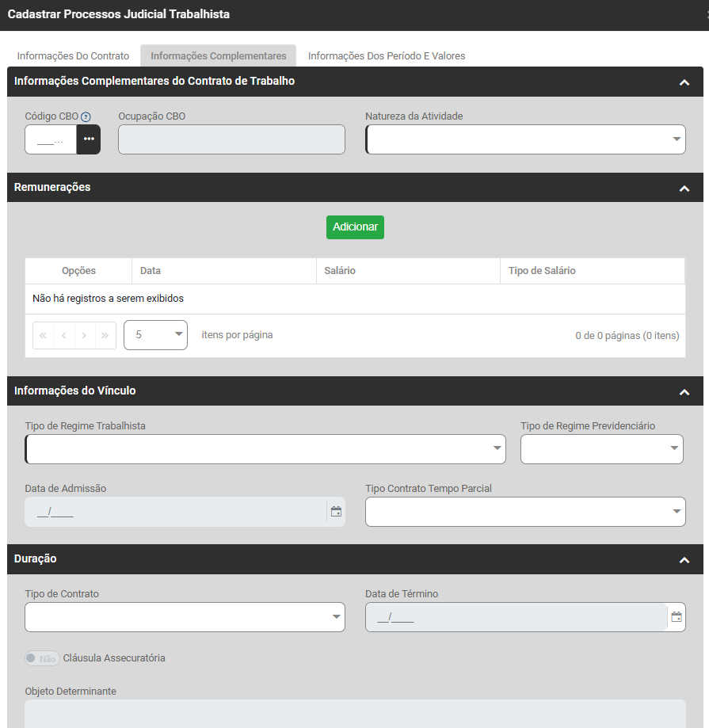Viewport: 709px width, 728px height.
Task: Go to next page in Remunerações pager
Action: [85, 335]
